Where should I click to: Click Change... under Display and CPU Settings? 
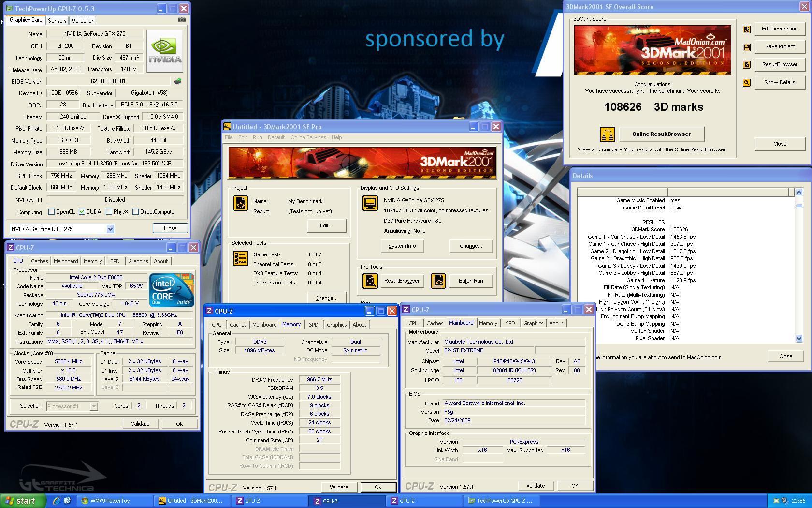coord(471,246)
